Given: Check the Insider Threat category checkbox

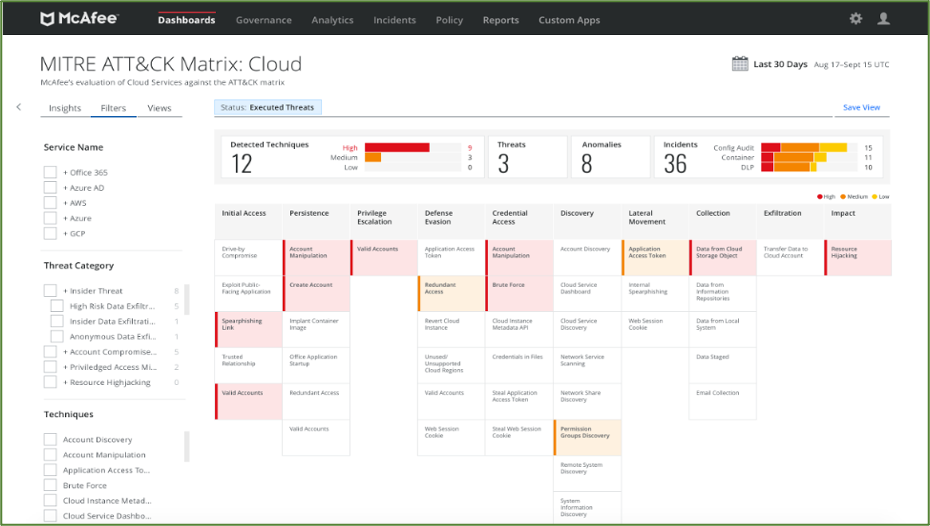Looking at the screenshot, I should (x=50, y=291).
